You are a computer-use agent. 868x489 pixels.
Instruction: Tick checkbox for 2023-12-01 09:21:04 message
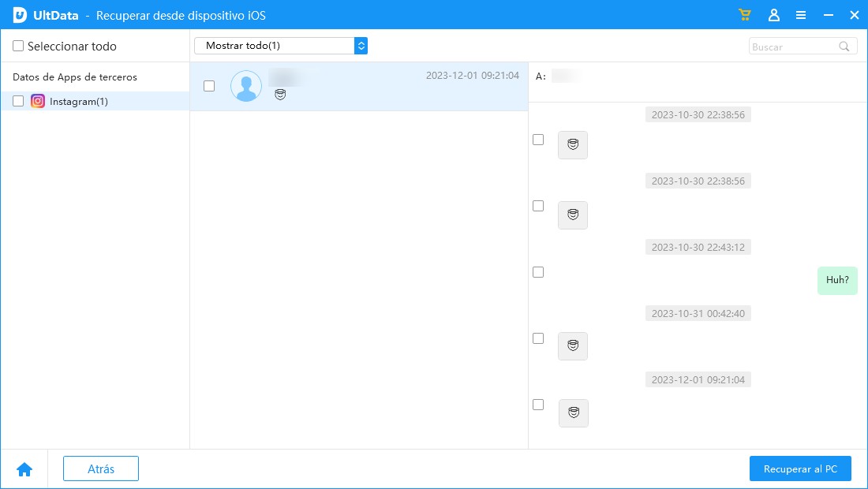tap(538, 405)
